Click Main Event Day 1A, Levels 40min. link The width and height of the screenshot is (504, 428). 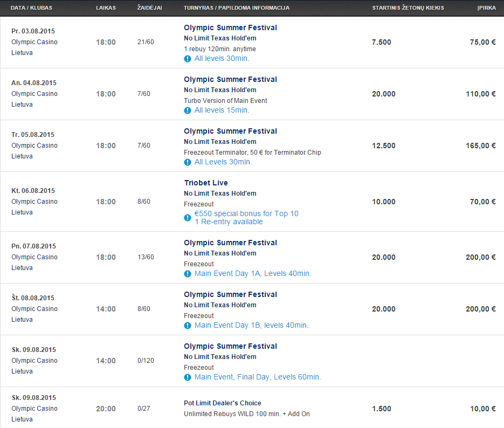coord(253,273)
